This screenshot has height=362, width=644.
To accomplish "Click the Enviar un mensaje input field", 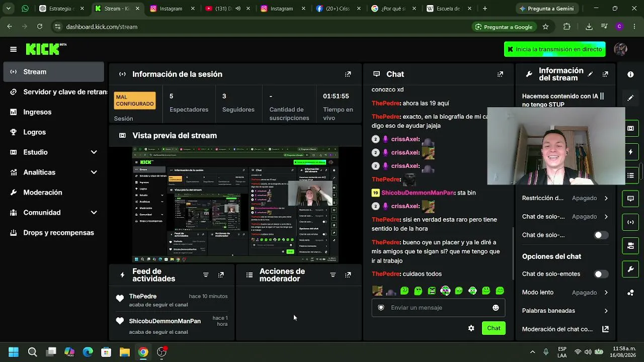I will pos(438,308).
